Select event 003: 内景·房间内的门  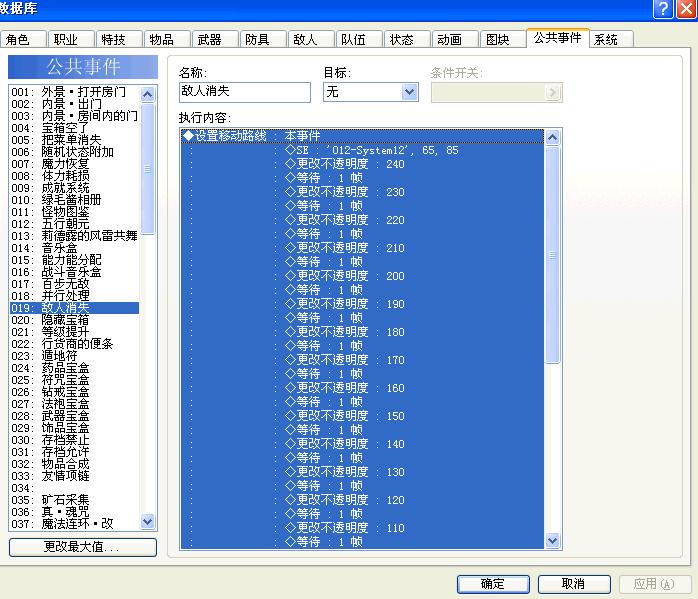coord(74,116)
